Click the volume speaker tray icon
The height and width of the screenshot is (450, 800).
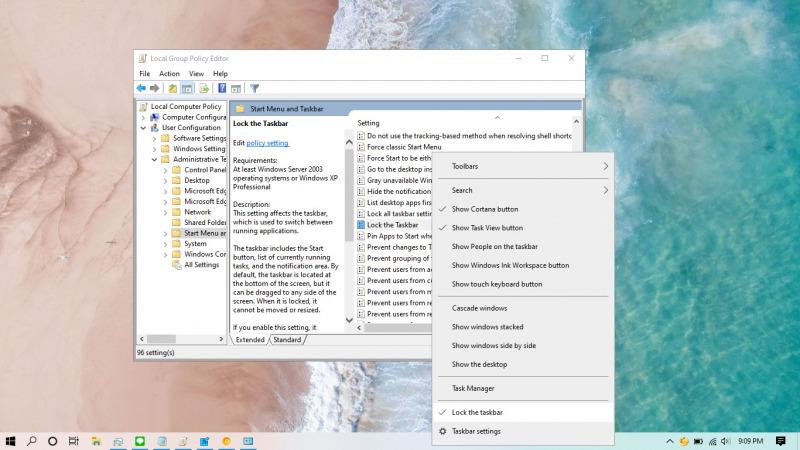pyautogui.click(x=726, y=441)
